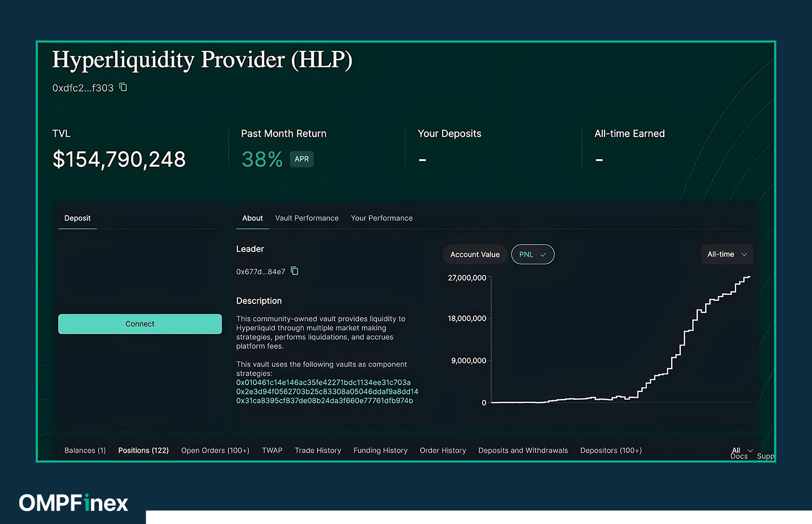Click the Hyperliquidity Provider (HLP) title

coord(202,60)
